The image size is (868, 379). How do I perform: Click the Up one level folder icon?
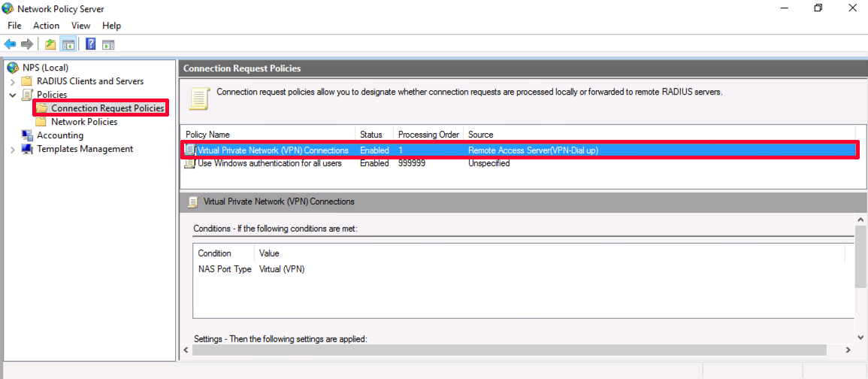point(50,44)
